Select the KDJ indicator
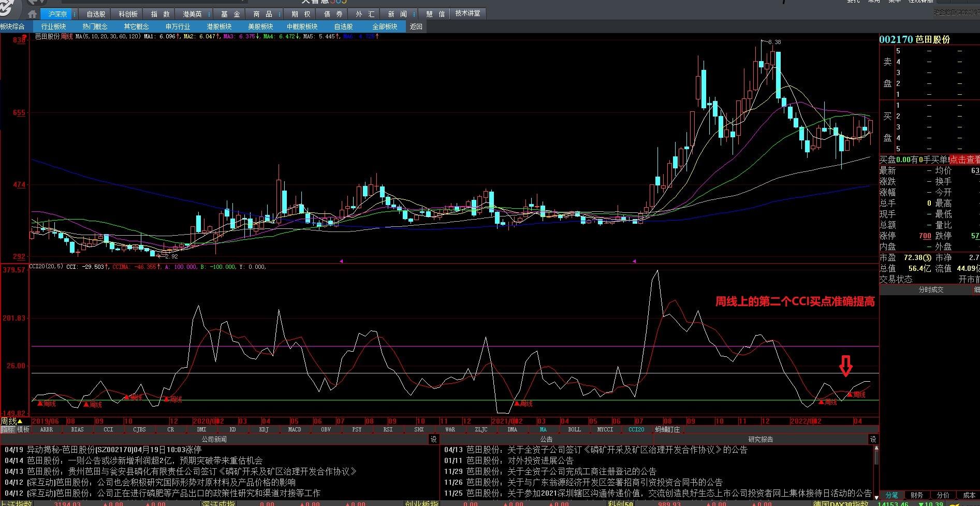 (264, 429)
